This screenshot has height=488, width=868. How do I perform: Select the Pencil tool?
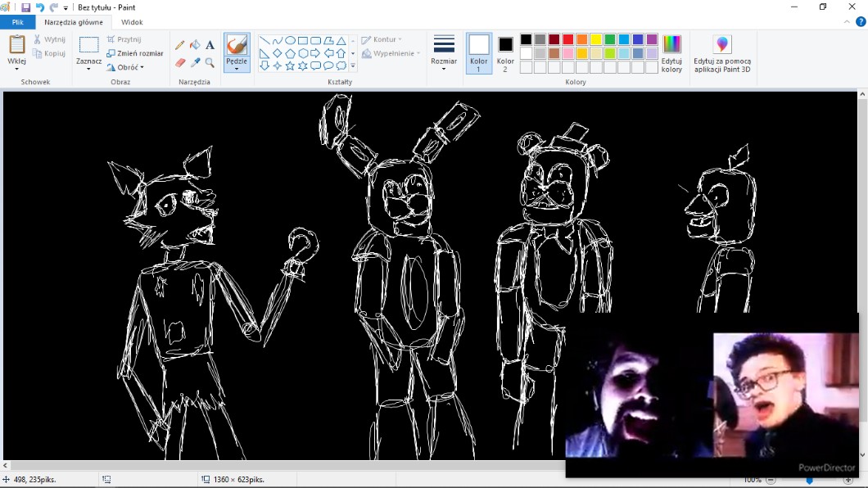tap(180, 46)
